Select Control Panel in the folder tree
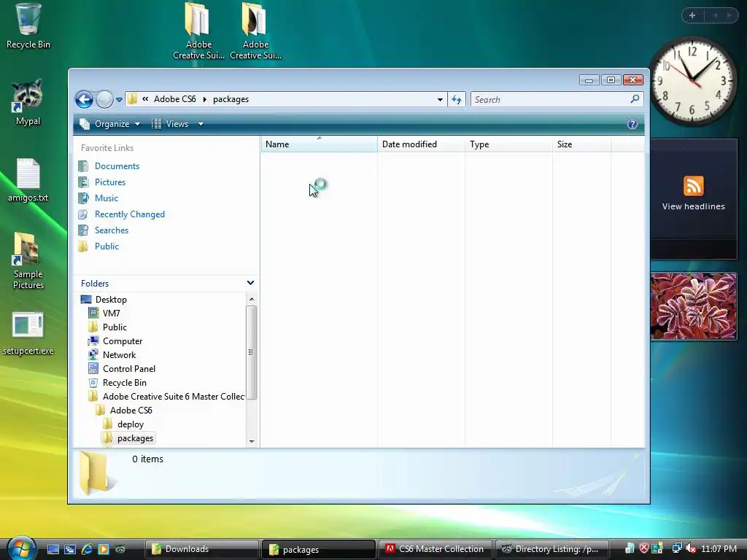The image size is (747, 560). (128, 368)
